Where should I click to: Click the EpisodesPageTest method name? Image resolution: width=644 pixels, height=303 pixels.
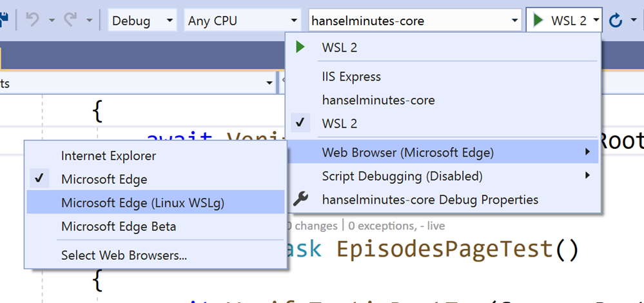(x=445, y=248)
